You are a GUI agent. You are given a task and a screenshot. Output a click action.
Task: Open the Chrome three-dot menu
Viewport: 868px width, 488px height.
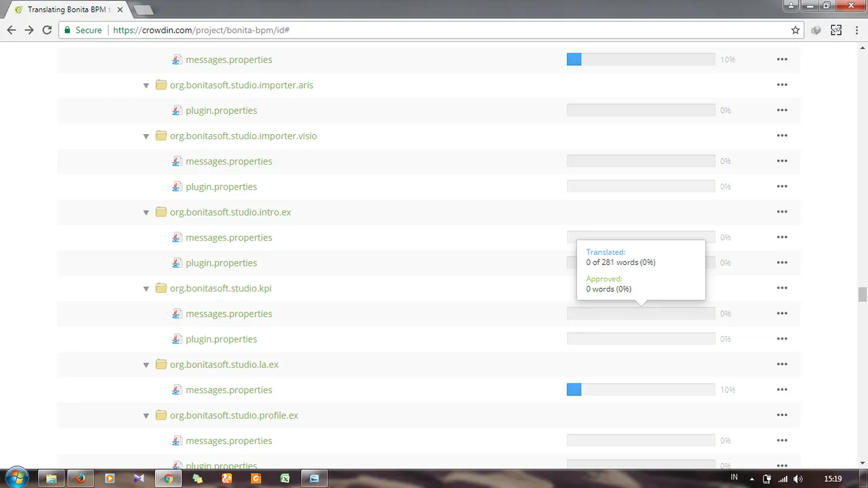(856, 30)
